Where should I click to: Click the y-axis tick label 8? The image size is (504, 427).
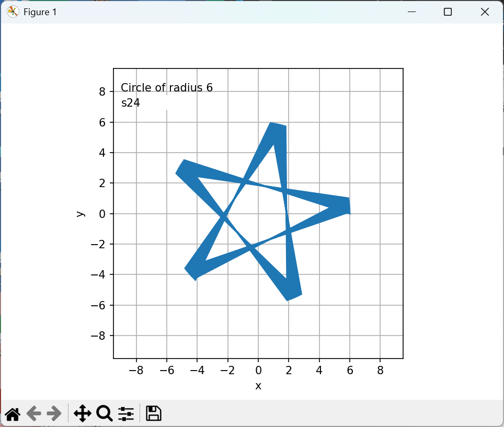click(x=102, y=92)
